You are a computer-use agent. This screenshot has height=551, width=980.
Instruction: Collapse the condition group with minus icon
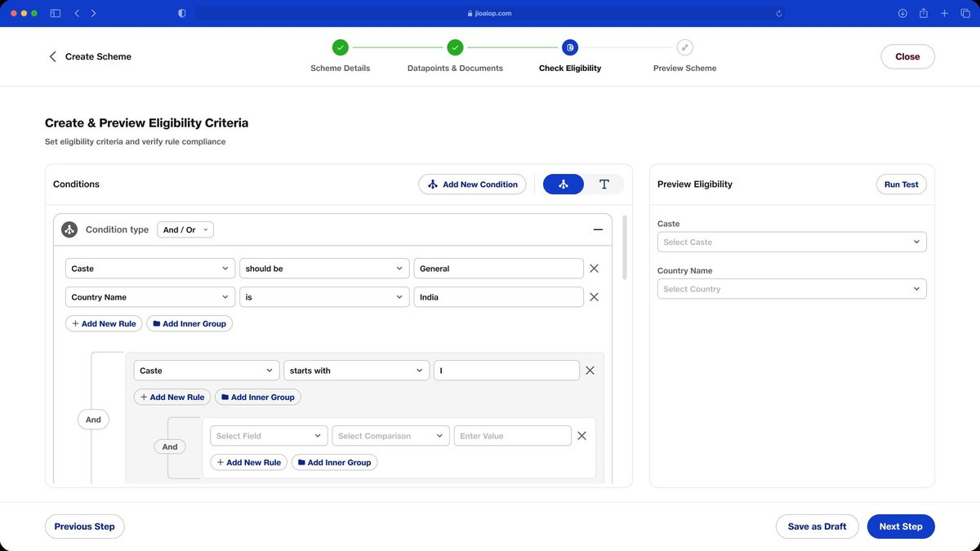point(597,229)
